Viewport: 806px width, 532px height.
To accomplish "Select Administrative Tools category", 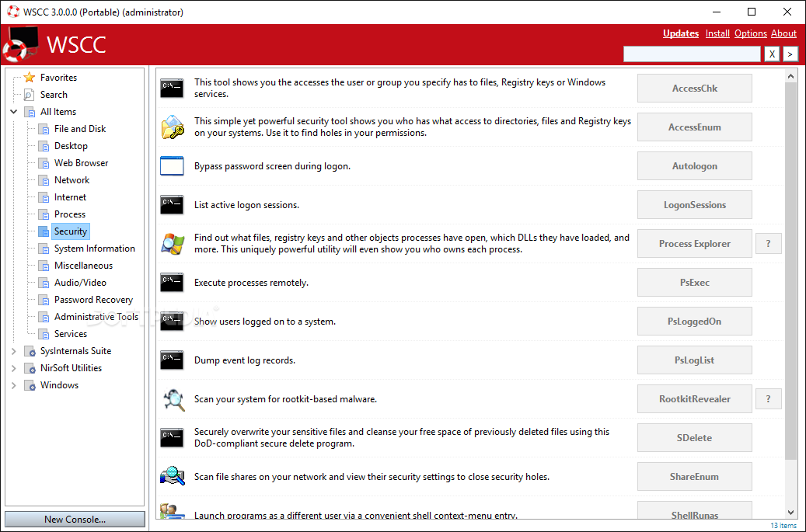I will coord(96,316).
